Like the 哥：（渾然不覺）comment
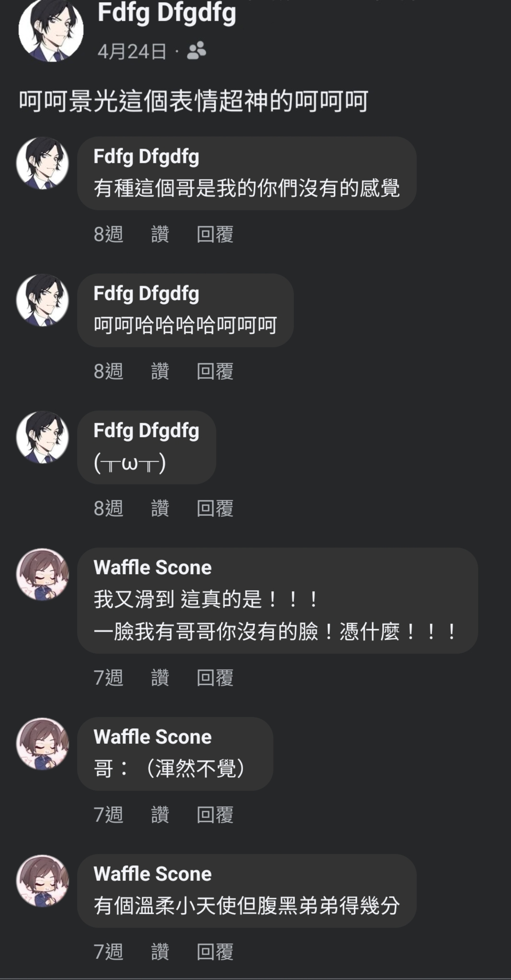 click(160, 814)
